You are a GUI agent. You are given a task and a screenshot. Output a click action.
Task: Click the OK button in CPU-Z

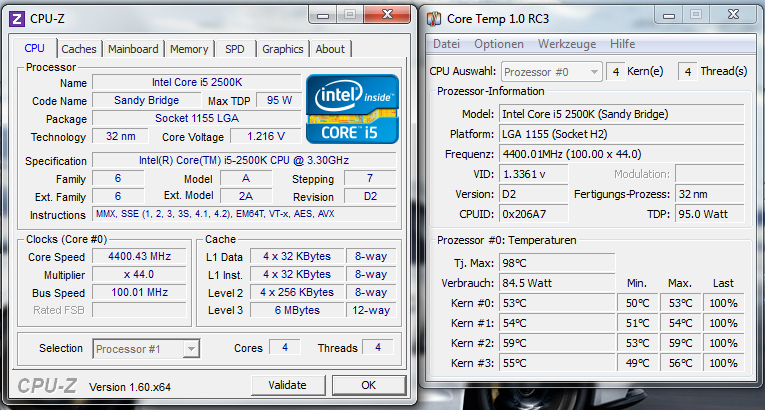pyautogui.click(x=368, y=385)
